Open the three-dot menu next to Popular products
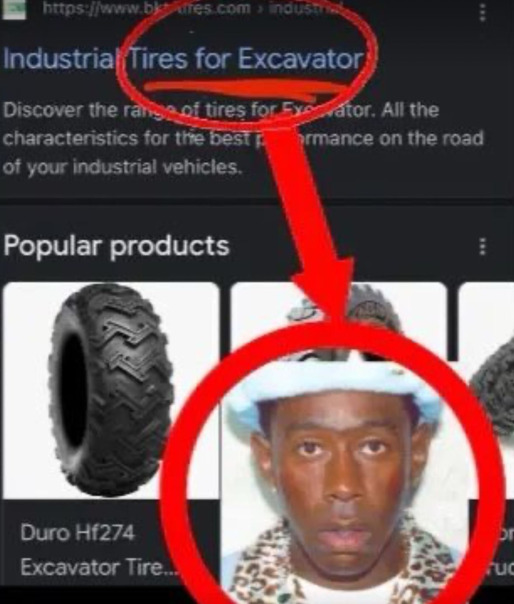Viewport: 514px width, 604px height. coord(482,246)
